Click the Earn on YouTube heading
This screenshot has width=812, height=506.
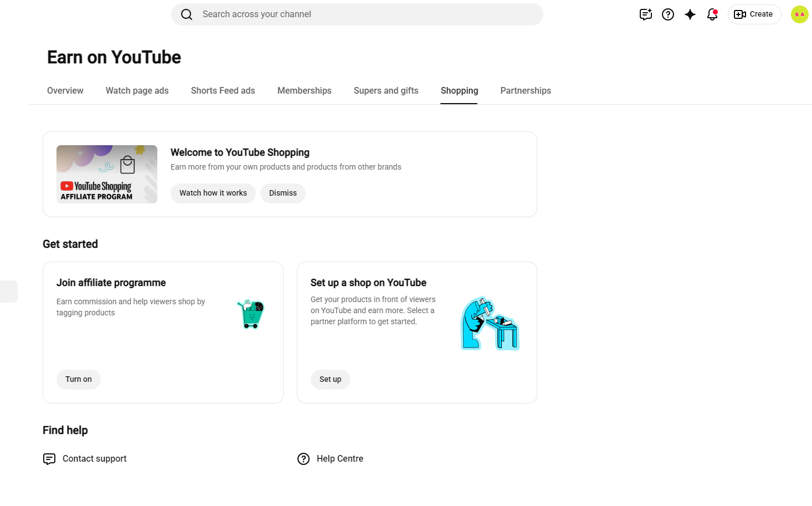point(114,58)
